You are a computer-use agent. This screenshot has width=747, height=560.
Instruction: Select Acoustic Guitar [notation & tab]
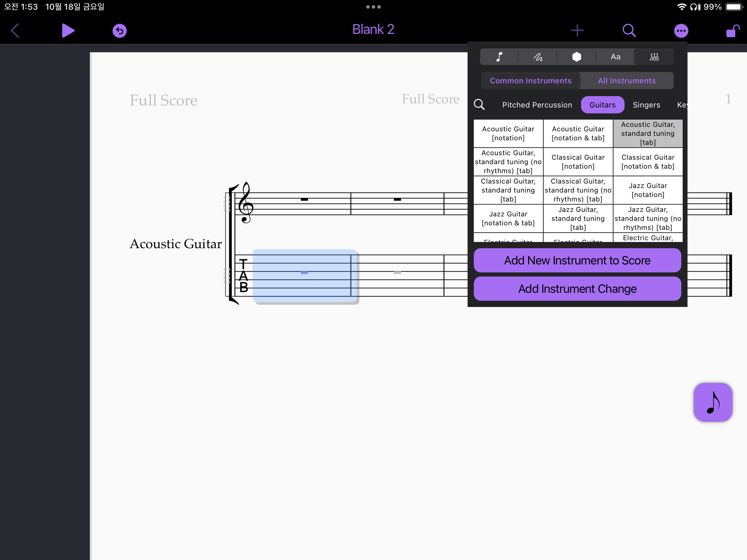point(578,133)
